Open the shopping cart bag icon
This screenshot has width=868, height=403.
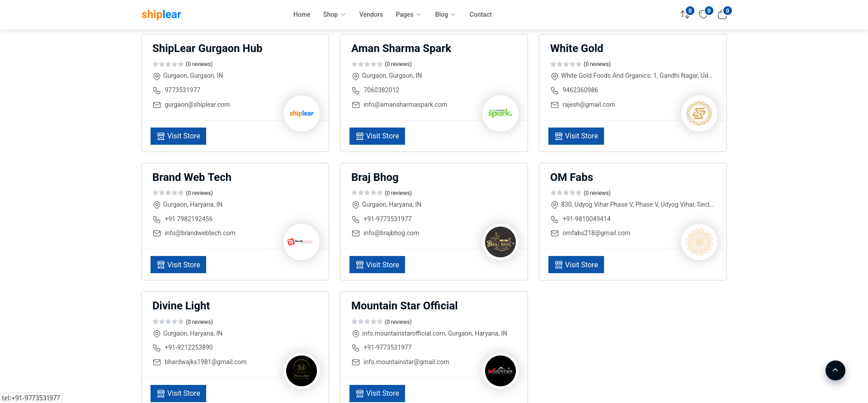tap(722, 14)
